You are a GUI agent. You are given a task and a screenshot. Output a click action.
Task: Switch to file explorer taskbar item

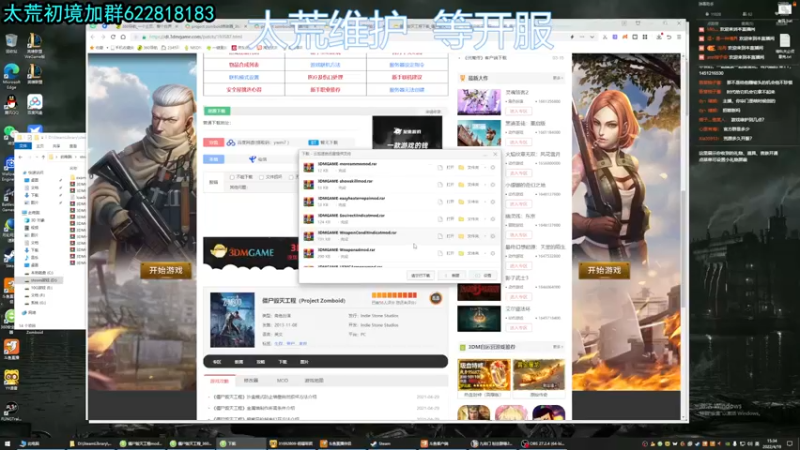tap(92, 444)
